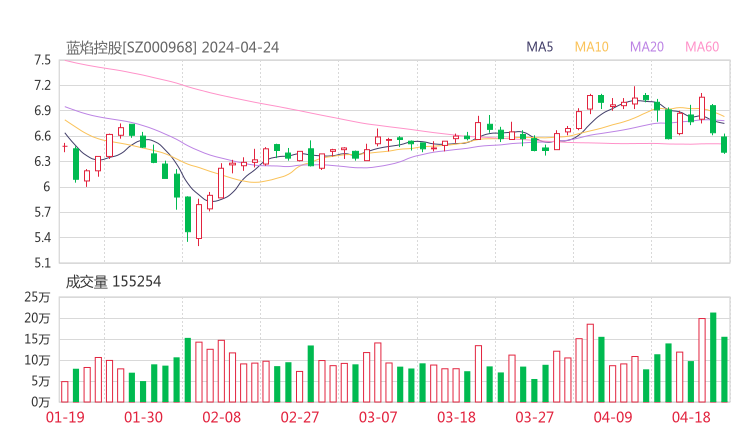Click the 04-18 date axis label

(691, 417)
